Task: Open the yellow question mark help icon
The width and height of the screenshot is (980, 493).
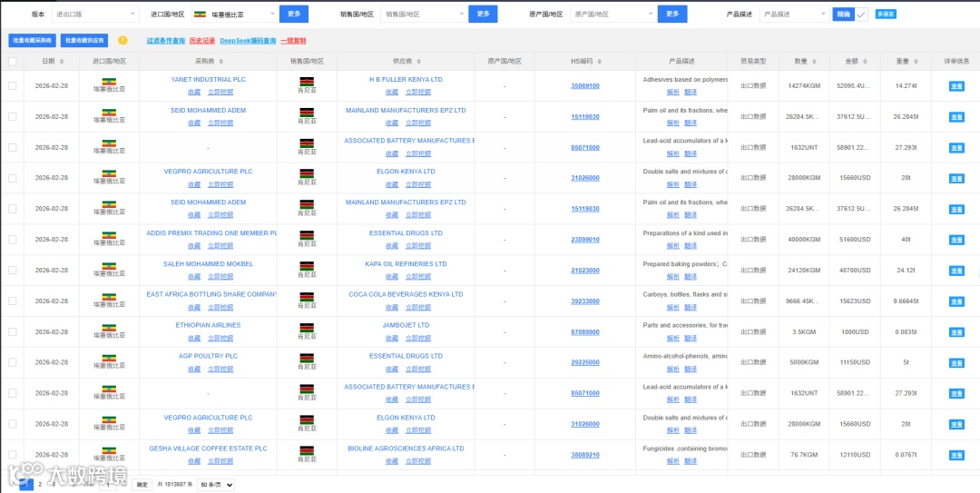Action: pyautogui.click(x=122, y=41)
